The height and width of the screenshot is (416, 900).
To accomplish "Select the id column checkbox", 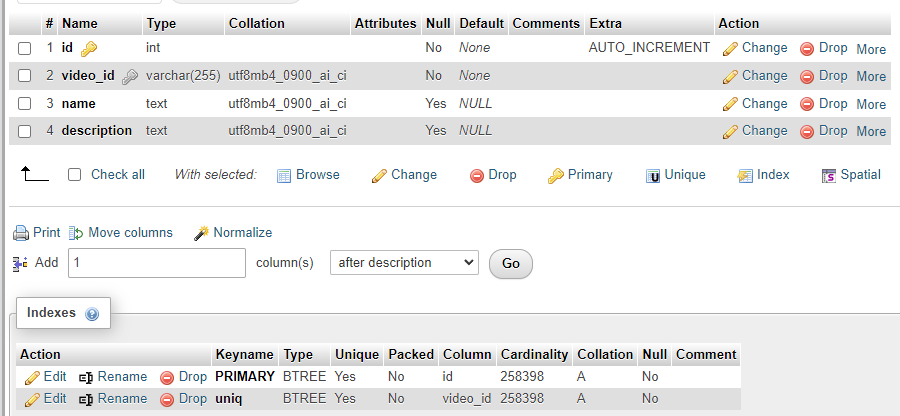I will click(25, 48).
